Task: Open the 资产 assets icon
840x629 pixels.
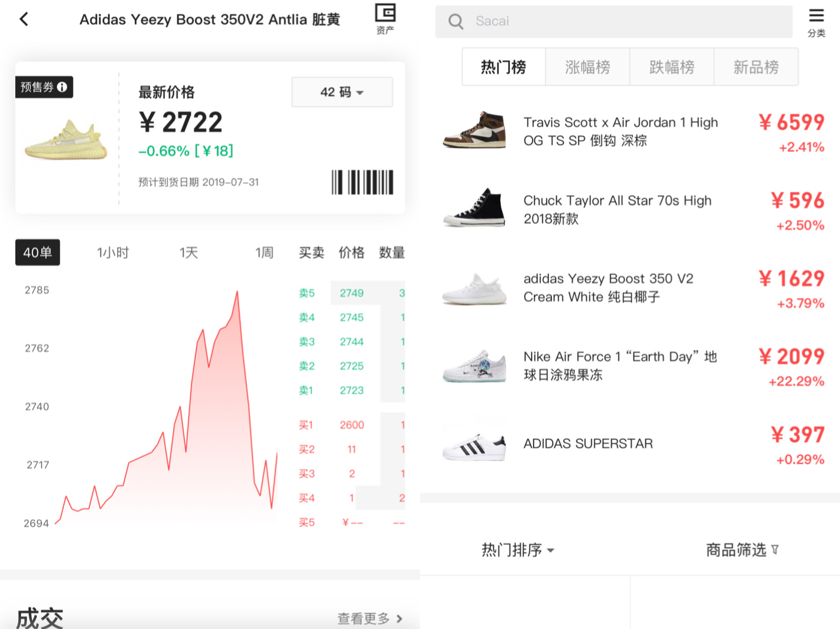Action: click(x=385, y=19)
